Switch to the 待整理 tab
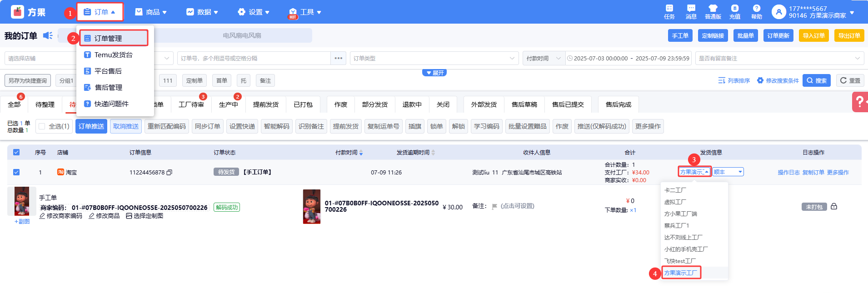Viewport: 868px width, 293px height. [45, 104]
